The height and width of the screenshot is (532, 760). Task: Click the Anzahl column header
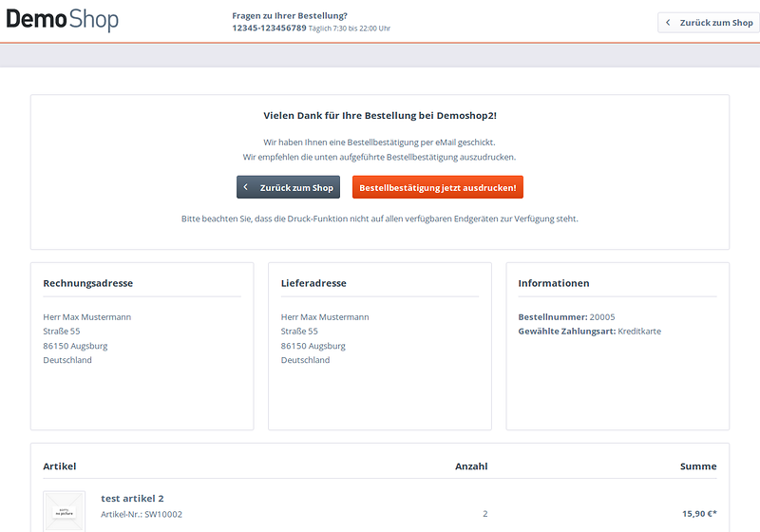tap(471, 466)
